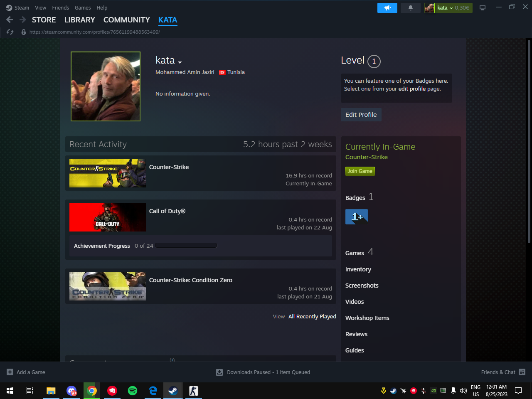Open the STORE tab

[x=44, y=20]
